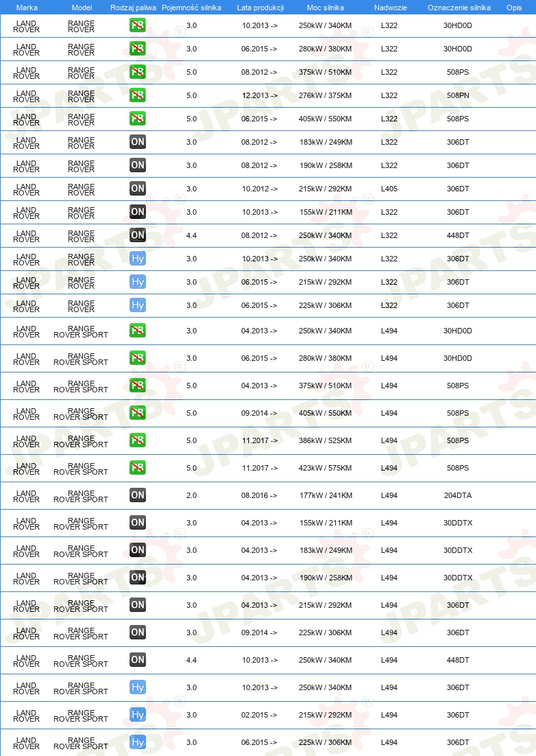The width and height of the screenshot is (536, 756).
Task: Click petrol icon in L494 405kW/550KM row
Action: click(x=138, y=413)
